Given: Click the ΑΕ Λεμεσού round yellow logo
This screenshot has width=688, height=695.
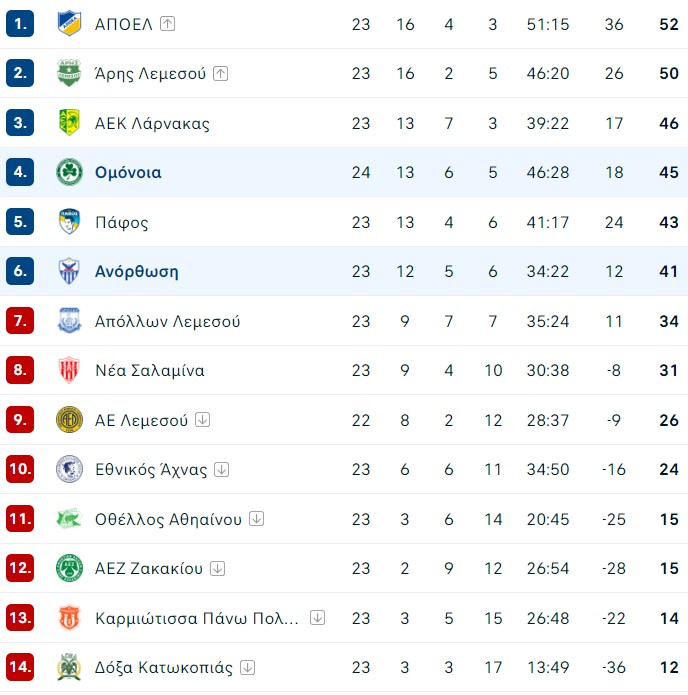Looking at the screenshot, I should pos(69,419).
